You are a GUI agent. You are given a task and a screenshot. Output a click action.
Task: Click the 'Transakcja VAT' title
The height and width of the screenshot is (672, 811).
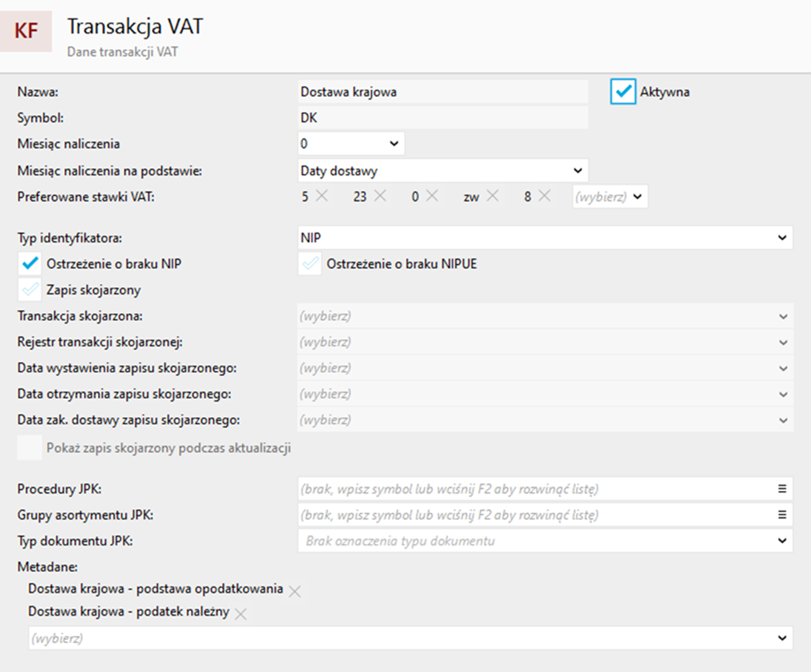tap(135, 27)
